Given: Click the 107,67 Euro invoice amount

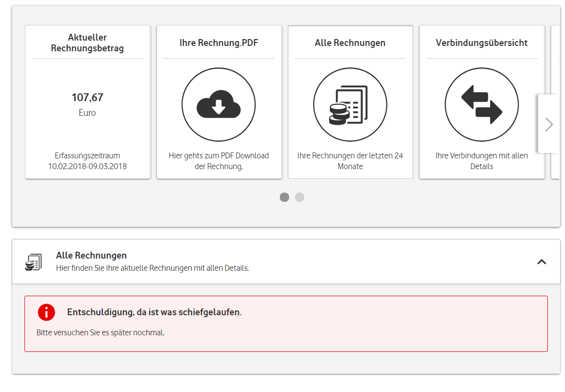Looking at the screenshot, I should point(88,98).
